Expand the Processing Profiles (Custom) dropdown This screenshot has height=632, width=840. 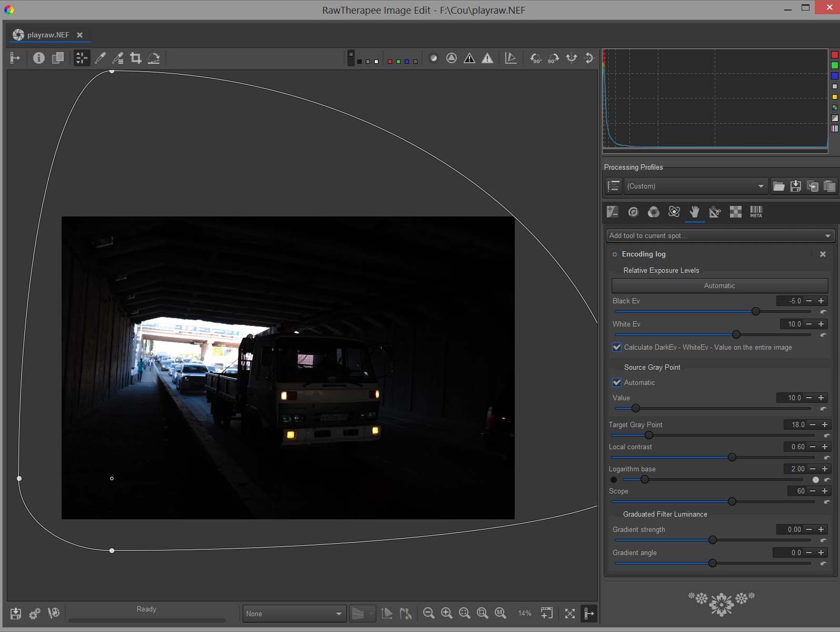coord(695,186)
